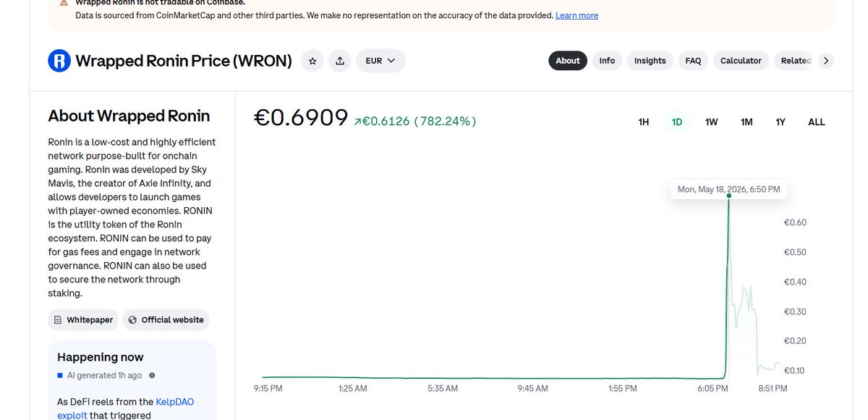Screen dimensions: 868x420
Task: Click the 6:05 PM time axis label
Action: 712,389
